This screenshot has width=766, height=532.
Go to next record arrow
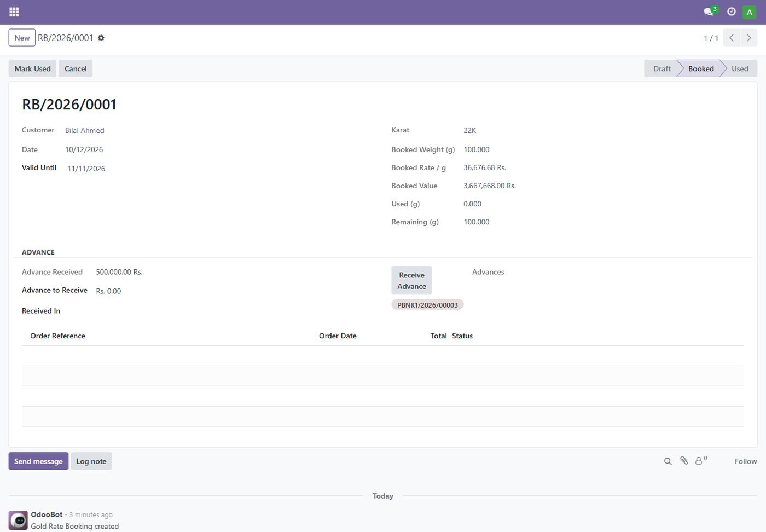pos(749,38)
